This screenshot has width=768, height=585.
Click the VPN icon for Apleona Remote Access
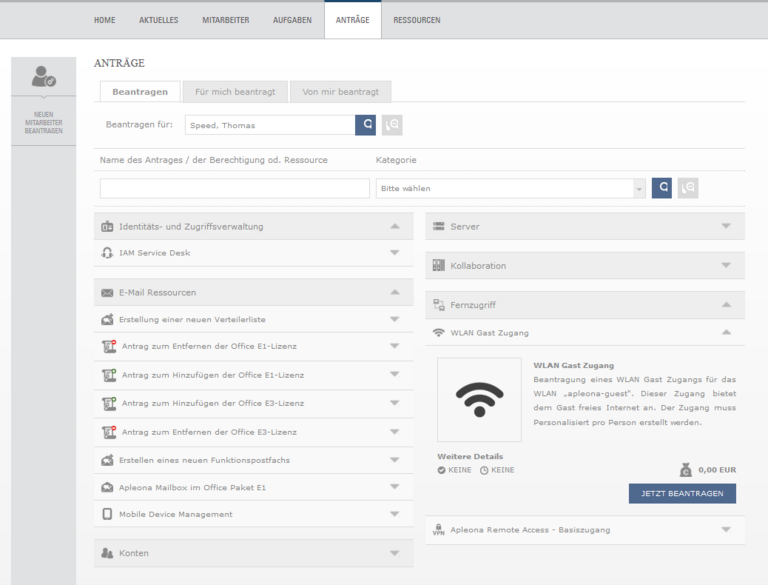tap(438, 530)
